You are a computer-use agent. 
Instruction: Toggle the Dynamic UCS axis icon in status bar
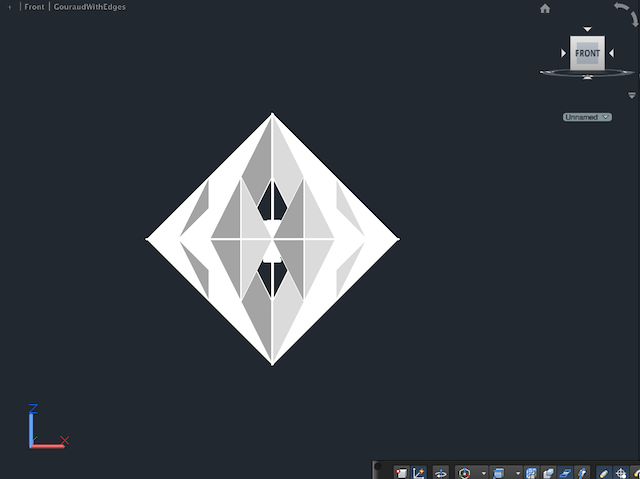pyautogui.click(x=419, y=473)
